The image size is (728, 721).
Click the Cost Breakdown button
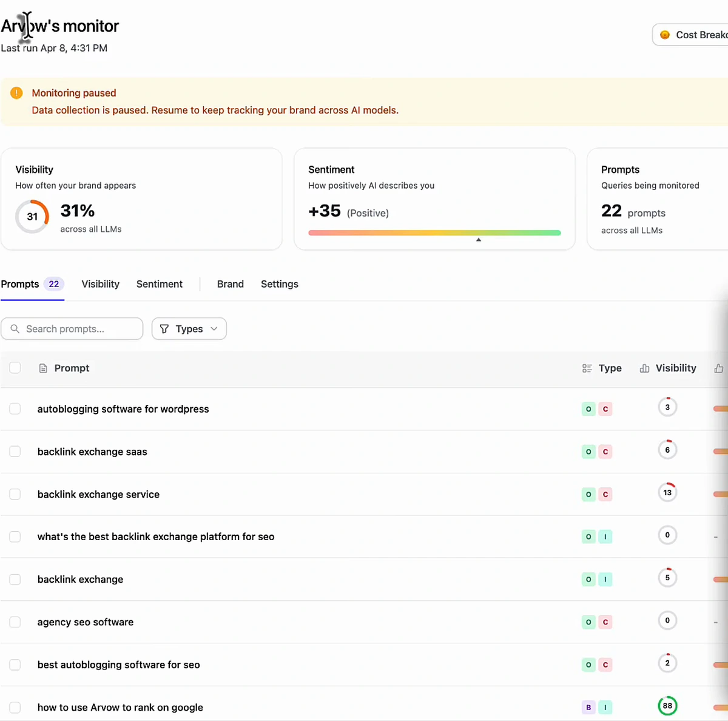coord(690,35)
